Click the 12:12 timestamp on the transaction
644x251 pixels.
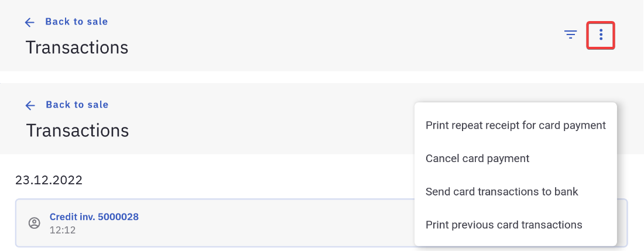click(x=63, y=230)
